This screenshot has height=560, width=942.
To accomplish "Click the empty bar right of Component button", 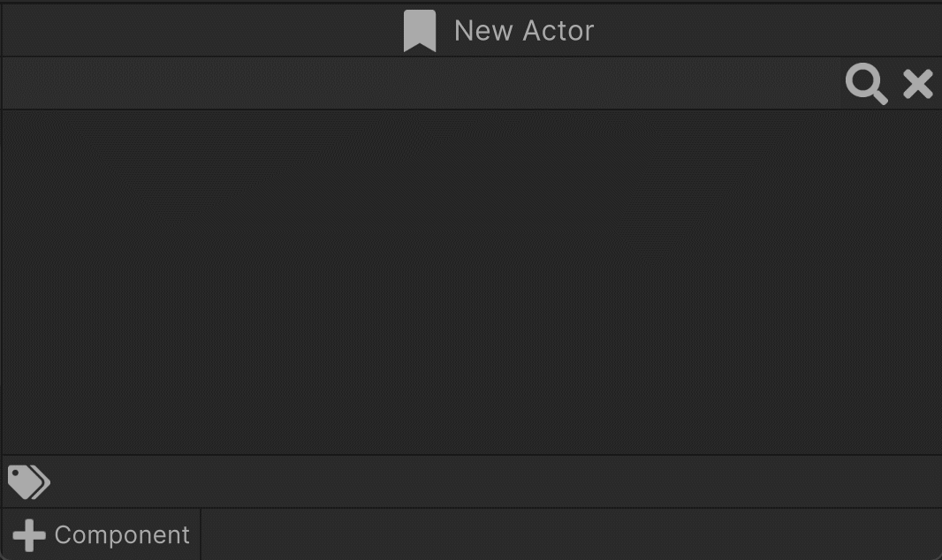I will click(571, 534).
